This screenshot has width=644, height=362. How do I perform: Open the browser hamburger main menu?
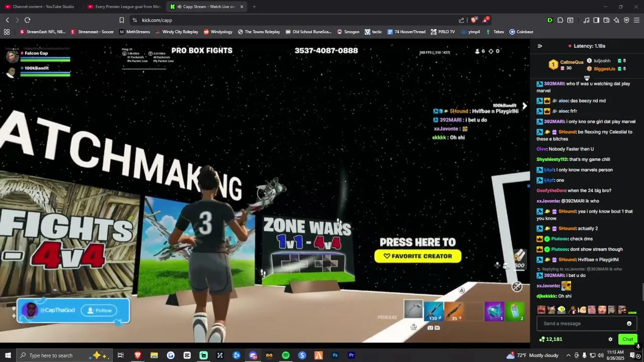click(636, 20)
